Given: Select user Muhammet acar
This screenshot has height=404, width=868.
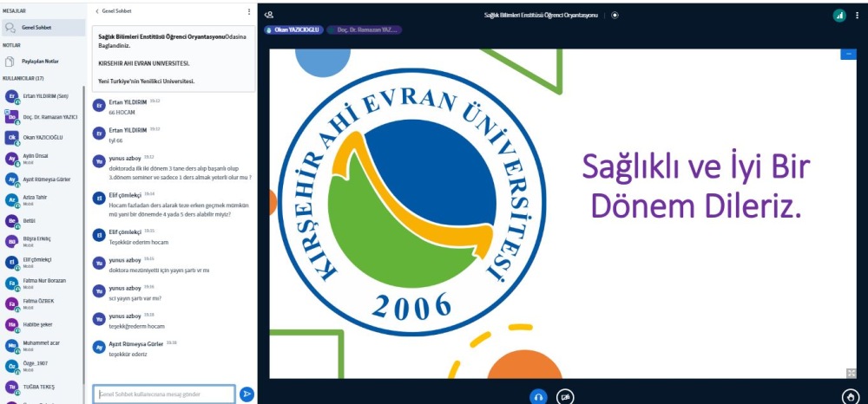Looking at the screenshot, I should click(x=43, y=345).
